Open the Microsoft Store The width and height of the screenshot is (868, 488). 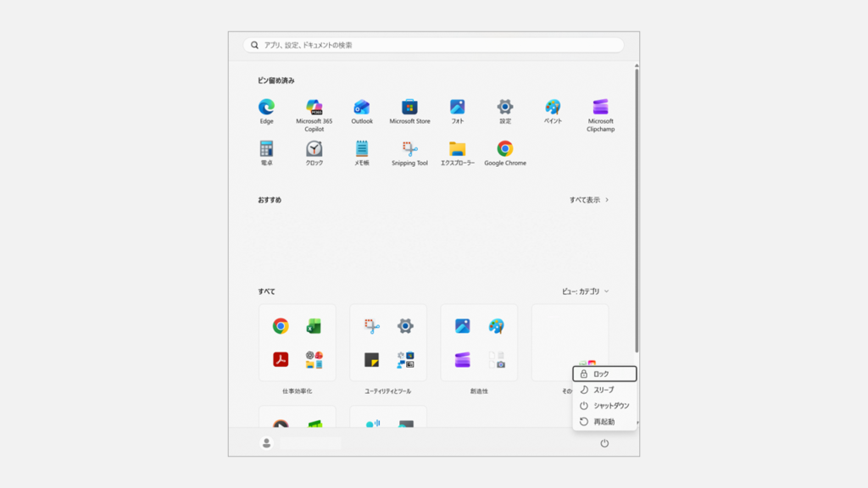[x=409, y=108]
